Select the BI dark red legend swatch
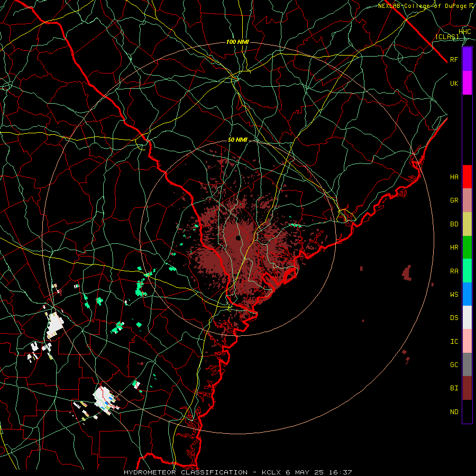 coord(467,388)
